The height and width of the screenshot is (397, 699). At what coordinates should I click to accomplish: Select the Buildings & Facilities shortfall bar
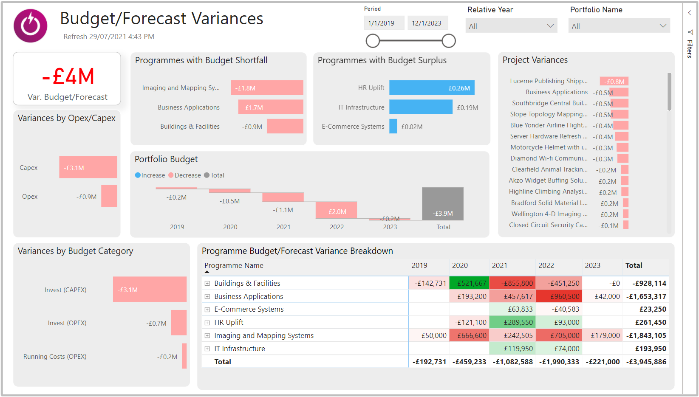(x=285, y=126)
